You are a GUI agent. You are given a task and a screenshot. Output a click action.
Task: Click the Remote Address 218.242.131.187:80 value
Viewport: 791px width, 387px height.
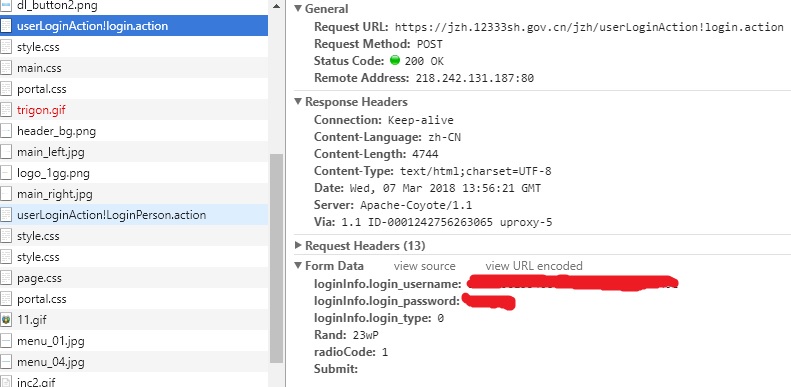point(475,78)
